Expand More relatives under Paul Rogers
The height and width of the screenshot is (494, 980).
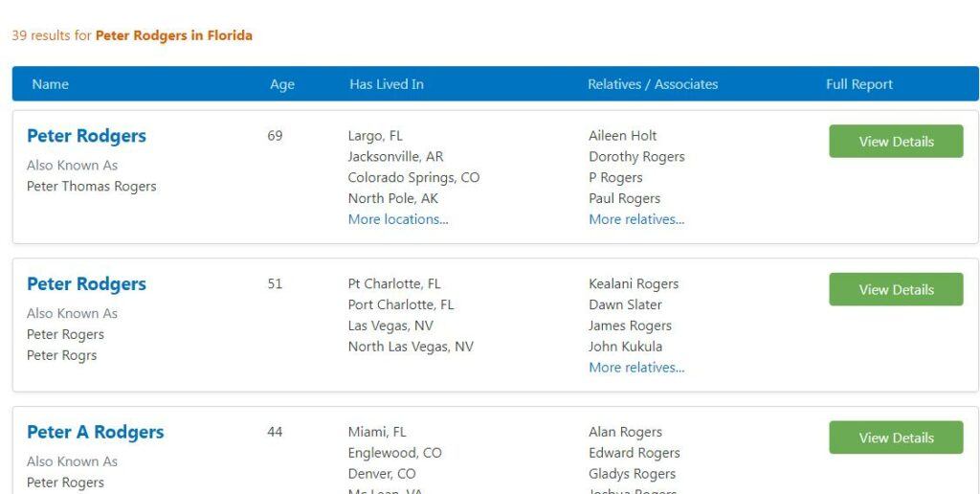click(636, 219)
